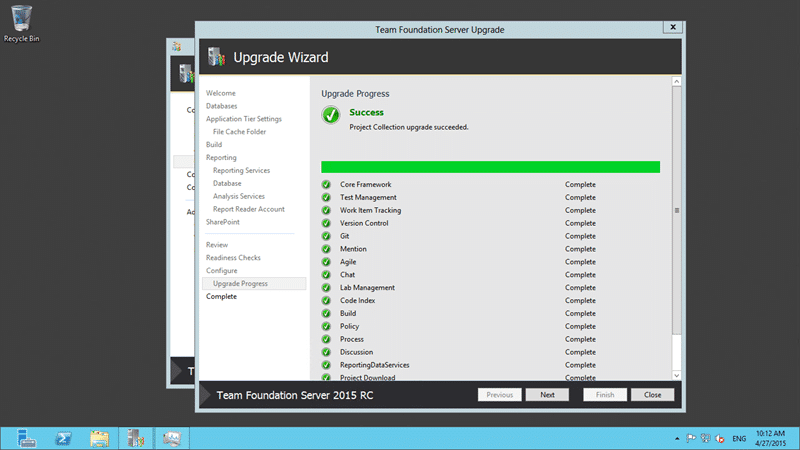Screen dimensions: 800x450
Task: Click the Version Control check icon
Action: point(326,223)
